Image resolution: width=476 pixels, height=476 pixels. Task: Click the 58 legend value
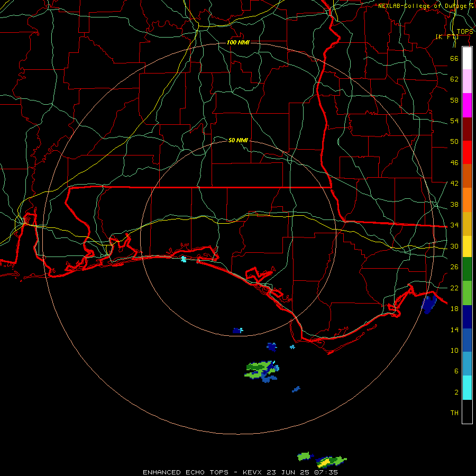(454, 100)
